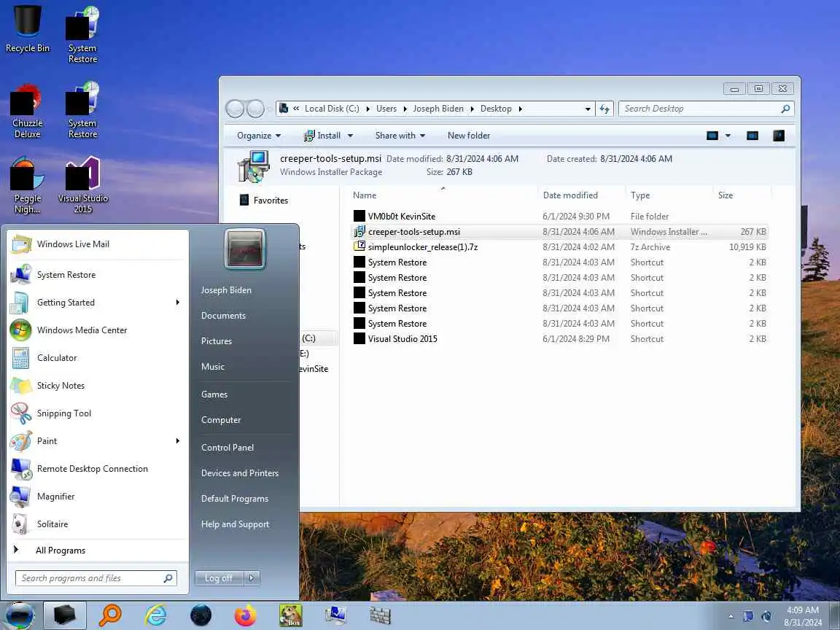Open Internet Explorer from taskbar
840x630 pixels.
(x=156, y=615)
